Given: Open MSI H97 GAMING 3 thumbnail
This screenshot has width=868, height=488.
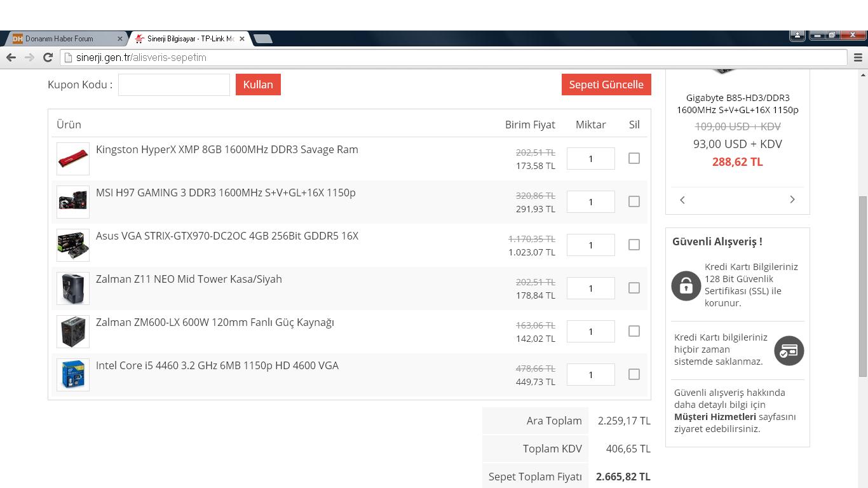Looking at the screenshot, I should point(73,202).
